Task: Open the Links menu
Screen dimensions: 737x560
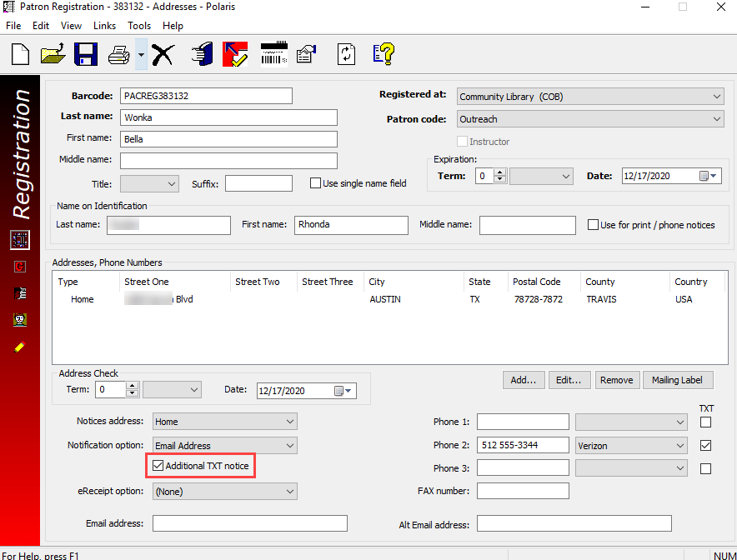Action: tap(104, 26)
